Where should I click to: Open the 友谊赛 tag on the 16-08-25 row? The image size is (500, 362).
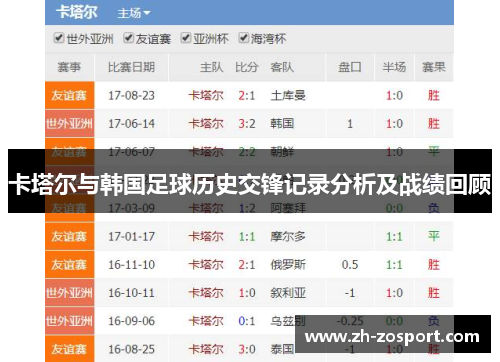tap(69, 349)
